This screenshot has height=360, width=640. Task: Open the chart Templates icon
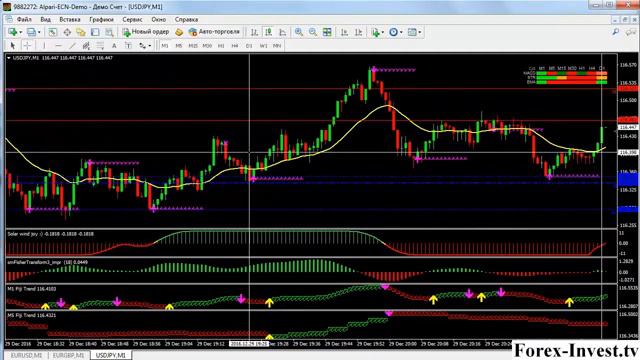pos(412,32)
